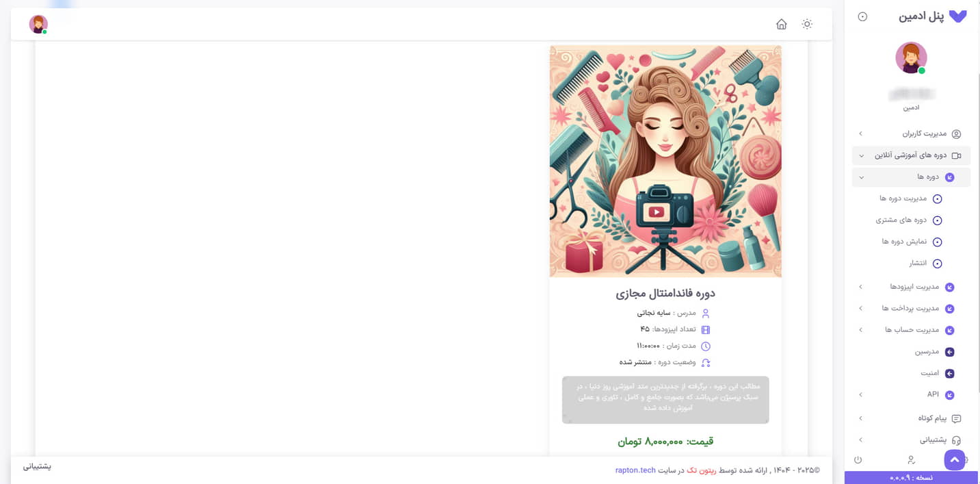Expand the مدیریت کاربران menu

click(x=911, y=133)
